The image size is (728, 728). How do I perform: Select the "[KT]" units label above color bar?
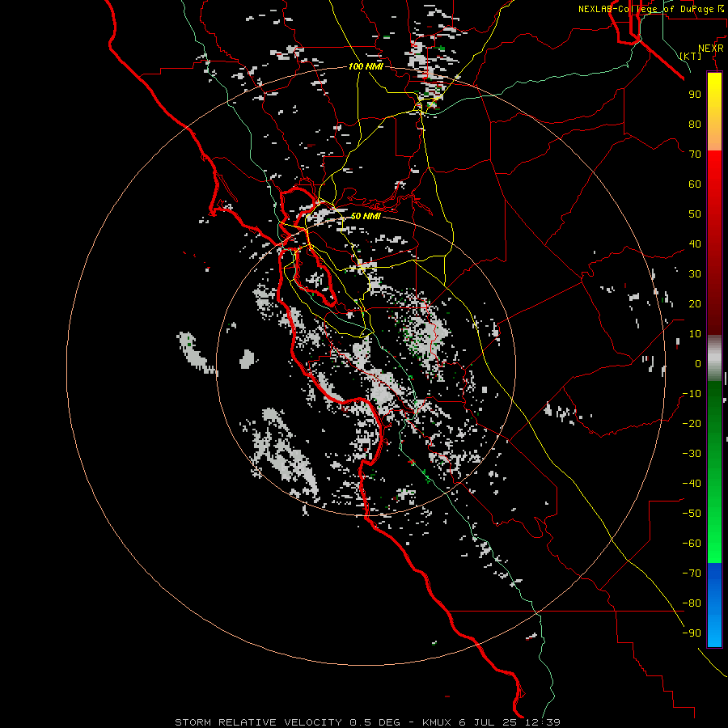point(691,56)
